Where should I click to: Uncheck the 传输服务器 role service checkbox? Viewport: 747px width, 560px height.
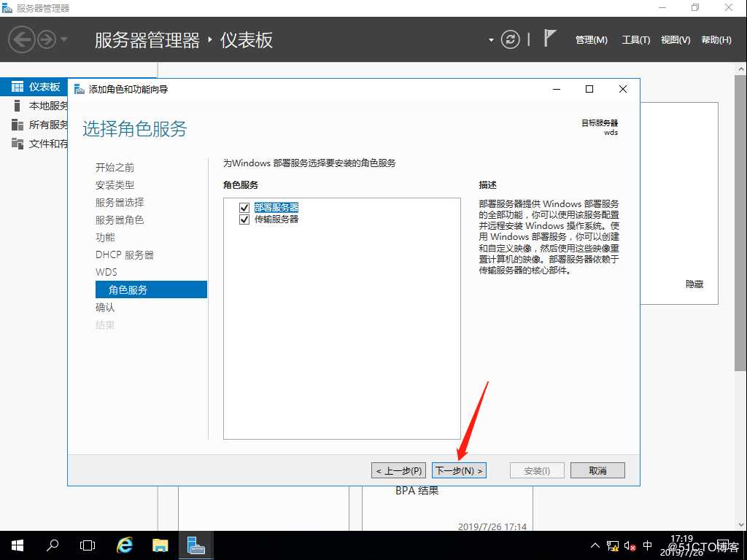click(x=244, y=219)
